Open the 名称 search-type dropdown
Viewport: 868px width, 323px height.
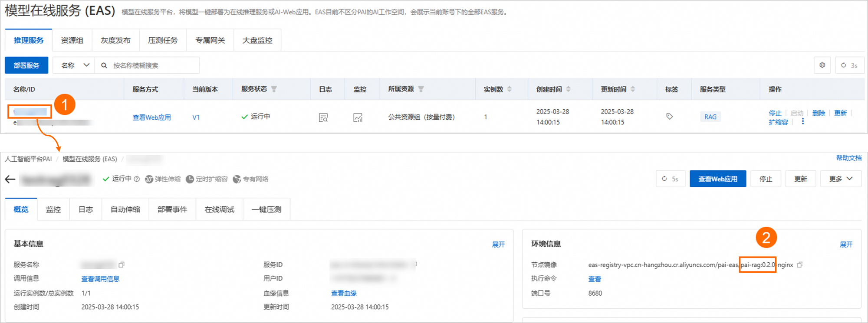coord(73,65)
